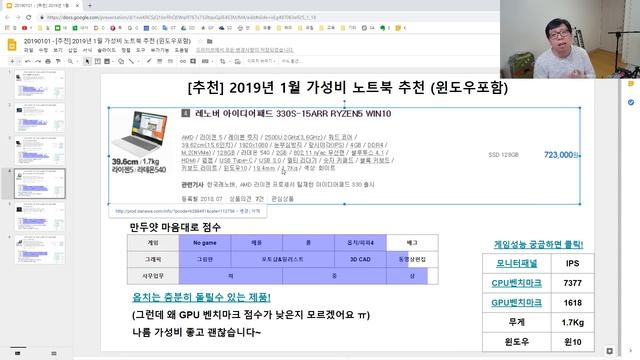Click the 723,000원 price text
This screenshot has height=360, width=640.
point(561,155)
